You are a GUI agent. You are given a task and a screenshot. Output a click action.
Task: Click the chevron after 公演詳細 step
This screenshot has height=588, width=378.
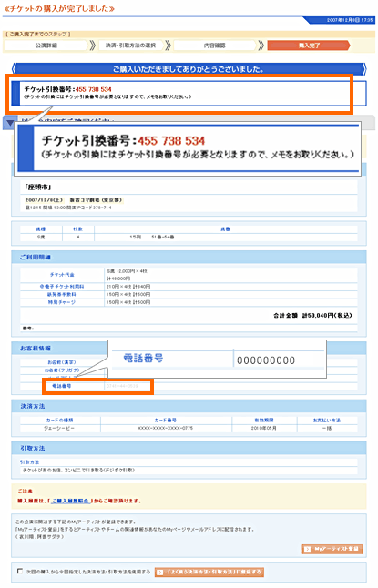pos(93,46)
